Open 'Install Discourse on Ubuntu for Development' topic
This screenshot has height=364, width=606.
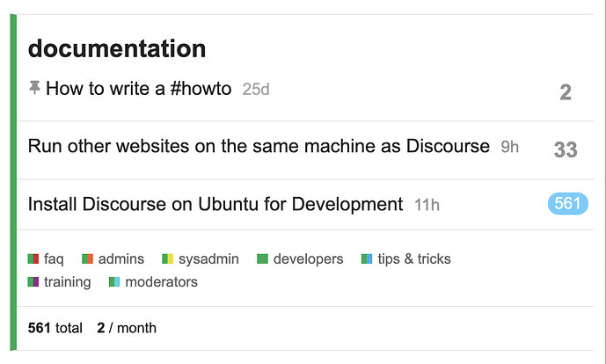point(215,204)
